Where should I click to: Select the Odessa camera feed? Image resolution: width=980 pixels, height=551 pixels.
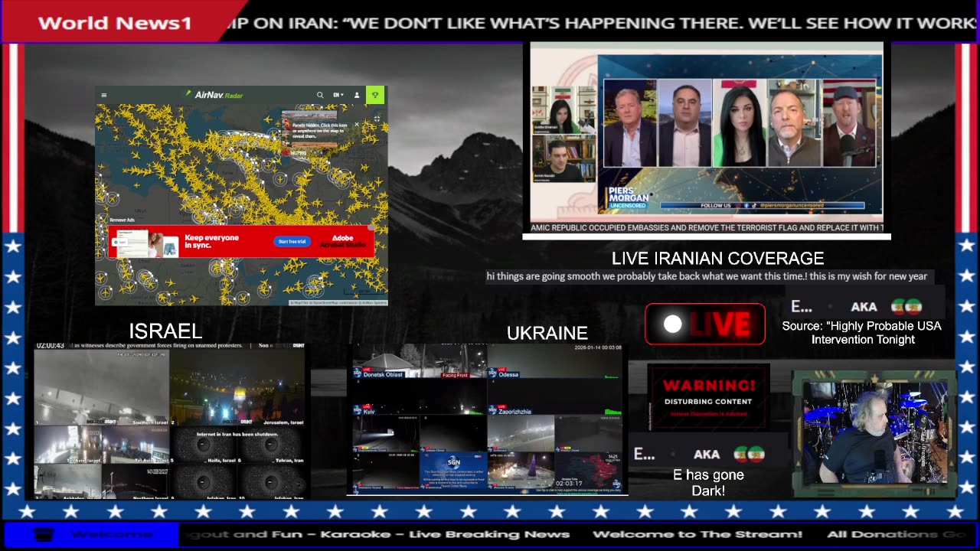pos(555,361)
